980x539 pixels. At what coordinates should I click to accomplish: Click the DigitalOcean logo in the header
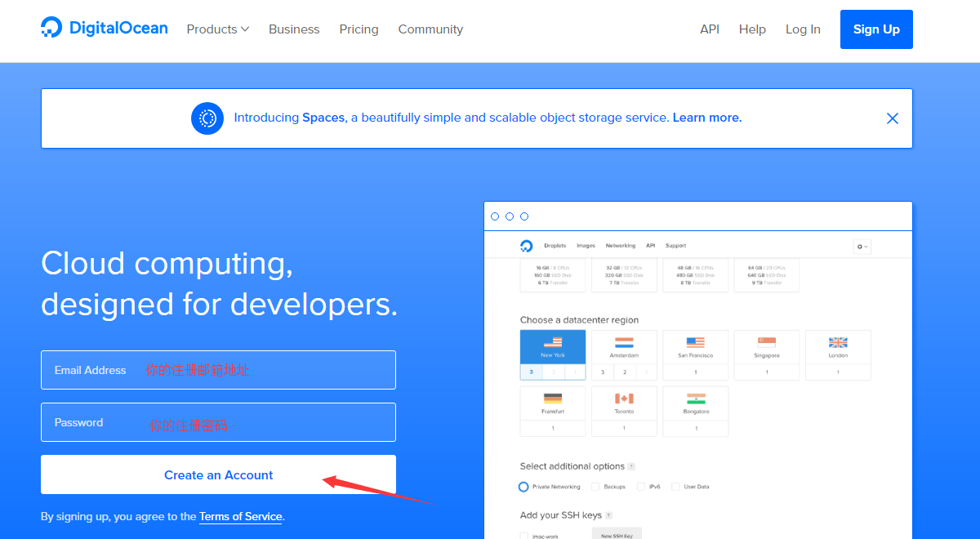tap(105, 29)
